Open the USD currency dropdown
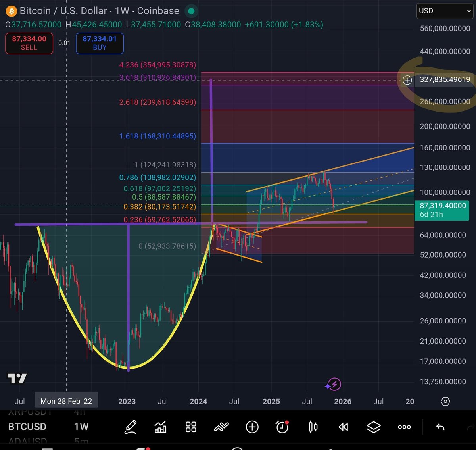 444,11
